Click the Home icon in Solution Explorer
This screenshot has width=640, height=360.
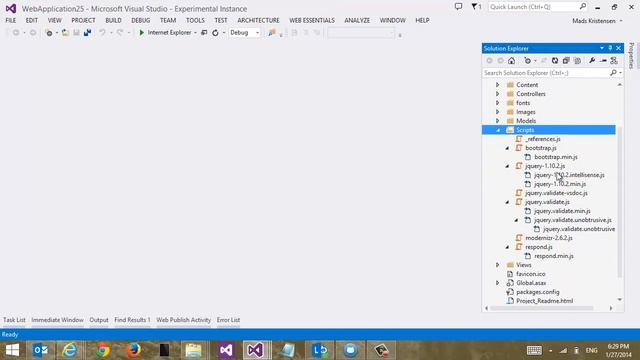[511, 60]
